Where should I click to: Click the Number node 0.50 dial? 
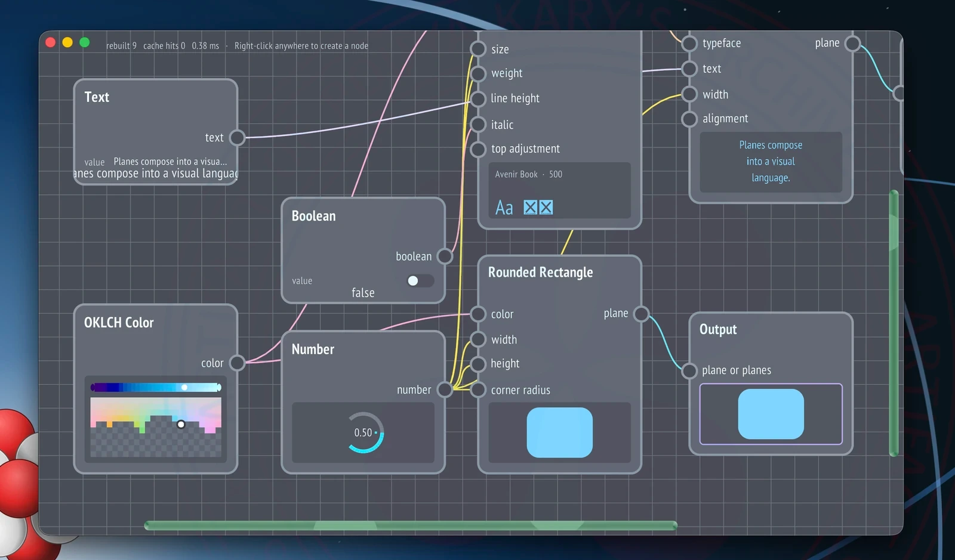[365, 432]
